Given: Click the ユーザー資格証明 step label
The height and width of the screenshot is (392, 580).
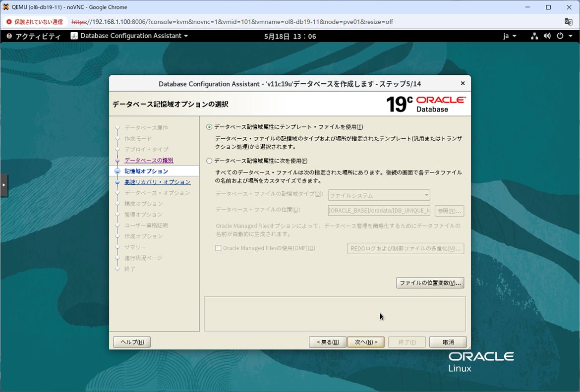Looking at the screenshot, I should [146, 225].
